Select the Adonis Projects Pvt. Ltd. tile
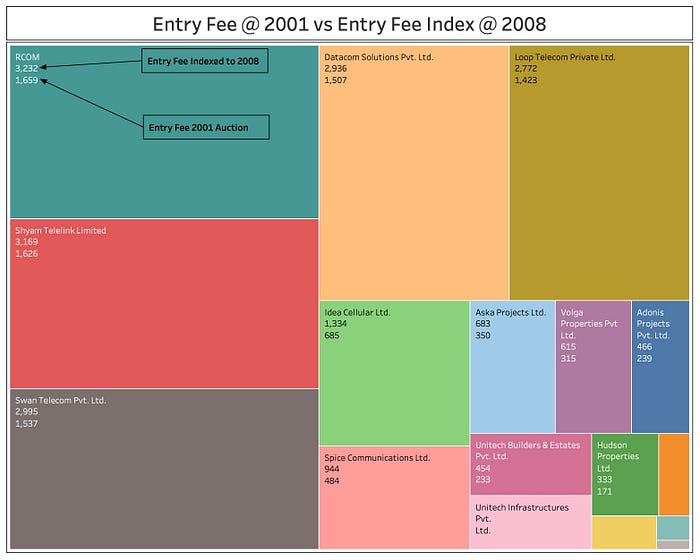 click(661, 367)
